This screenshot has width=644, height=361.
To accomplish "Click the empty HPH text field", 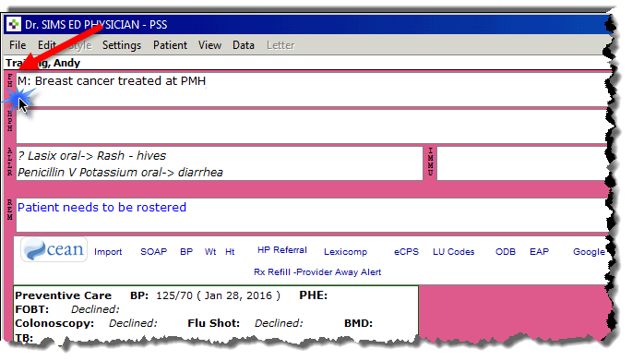I will (312, 126).
